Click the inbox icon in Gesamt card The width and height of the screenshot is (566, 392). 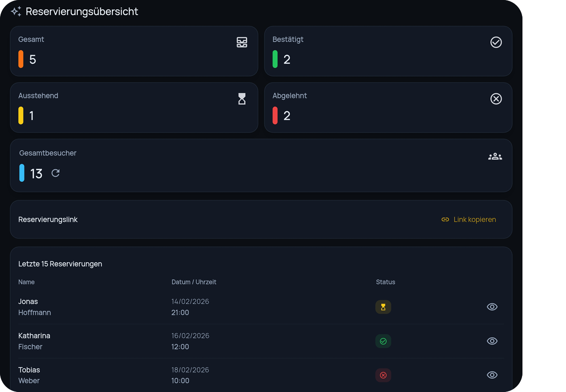tap(242, 42)
